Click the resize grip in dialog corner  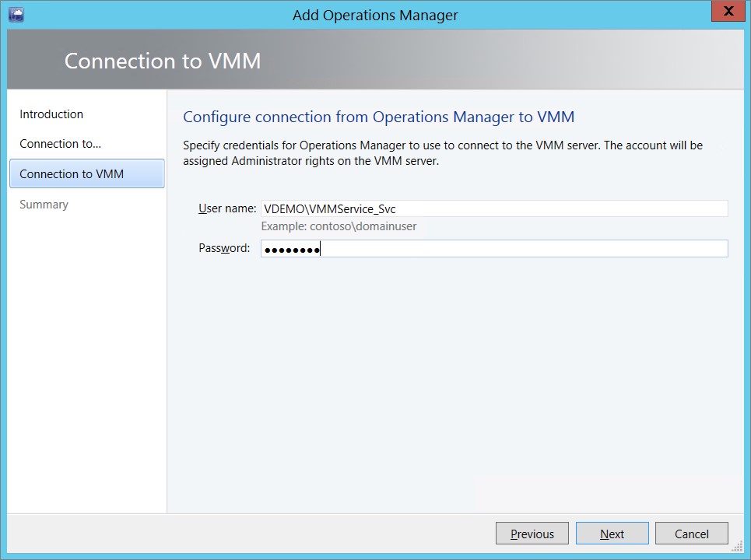point(737,546)
